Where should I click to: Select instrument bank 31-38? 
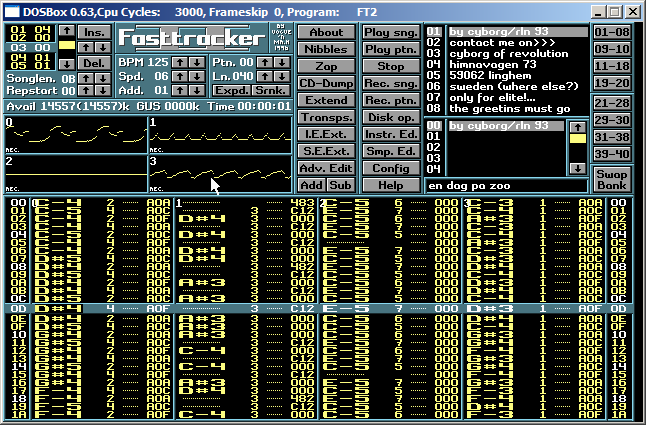pyautogui.click(x=612, y=137)
